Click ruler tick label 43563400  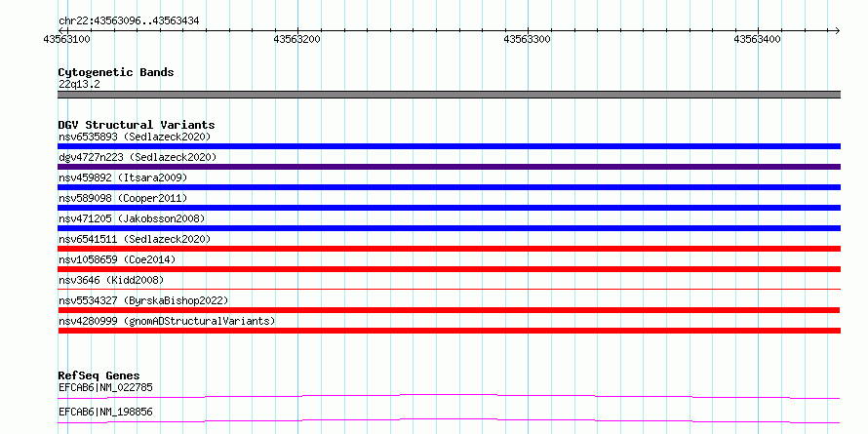click(757, 39)
